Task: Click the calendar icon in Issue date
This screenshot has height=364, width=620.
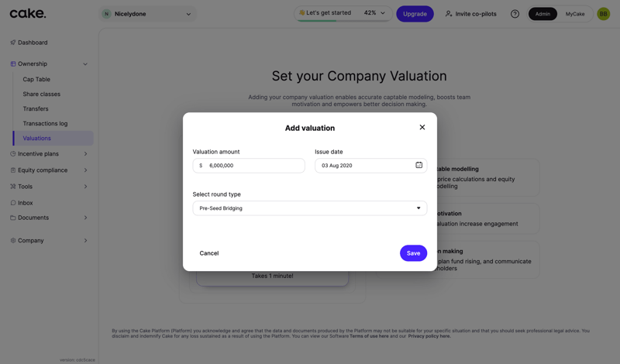Action: pyautogui.click(x=419, y=165)
